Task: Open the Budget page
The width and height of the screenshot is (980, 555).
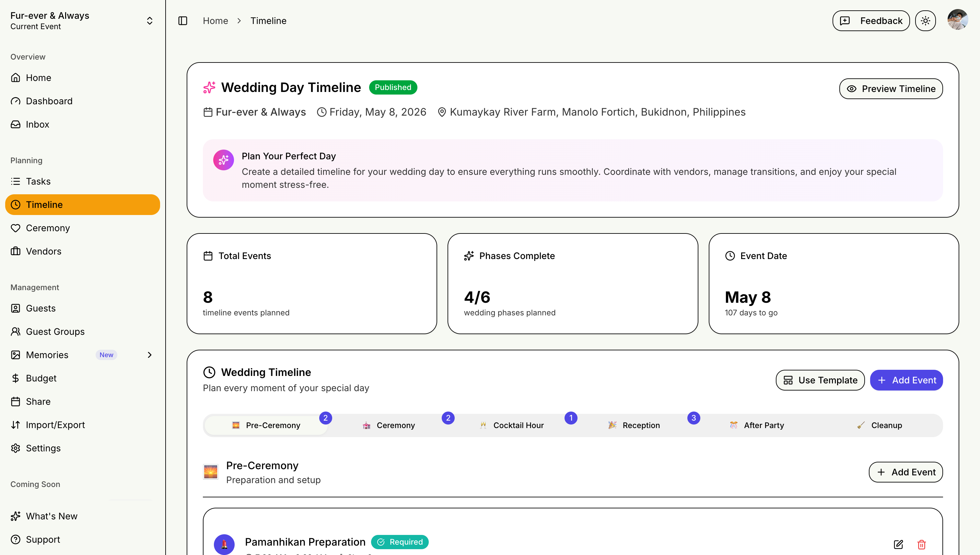Action: [41, 378]
